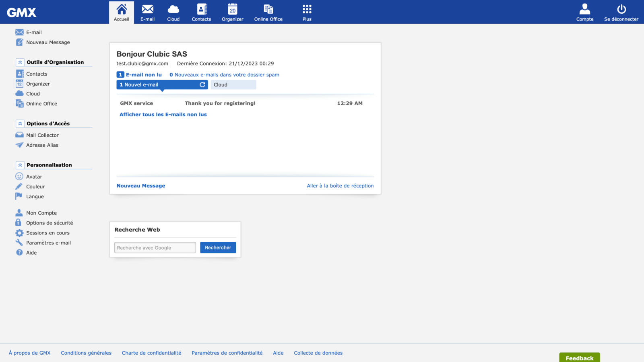Click the Contacts icon in the sidebar
This screenshot has width=644, height=362.
point(19,74)
